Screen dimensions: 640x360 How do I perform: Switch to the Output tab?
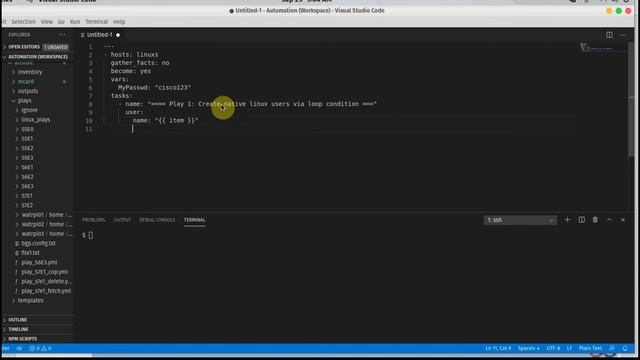click(122, 220)
